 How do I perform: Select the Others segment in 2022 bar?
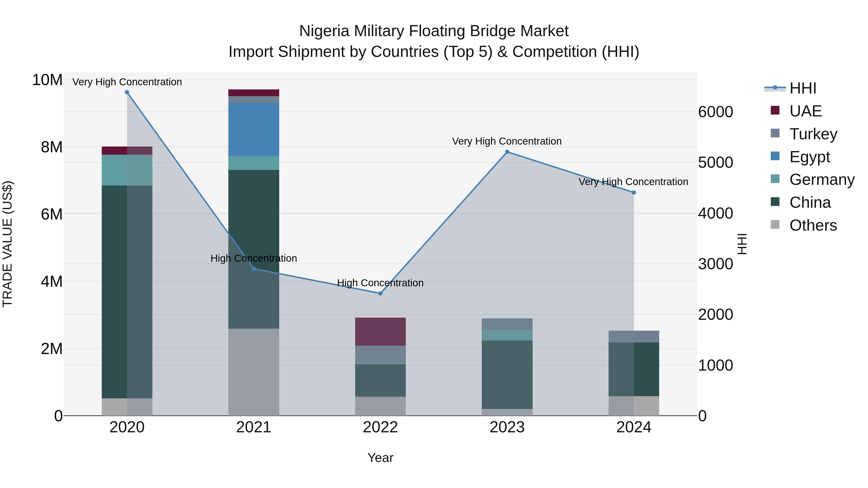pyautogui.click(x=380, y=406)
